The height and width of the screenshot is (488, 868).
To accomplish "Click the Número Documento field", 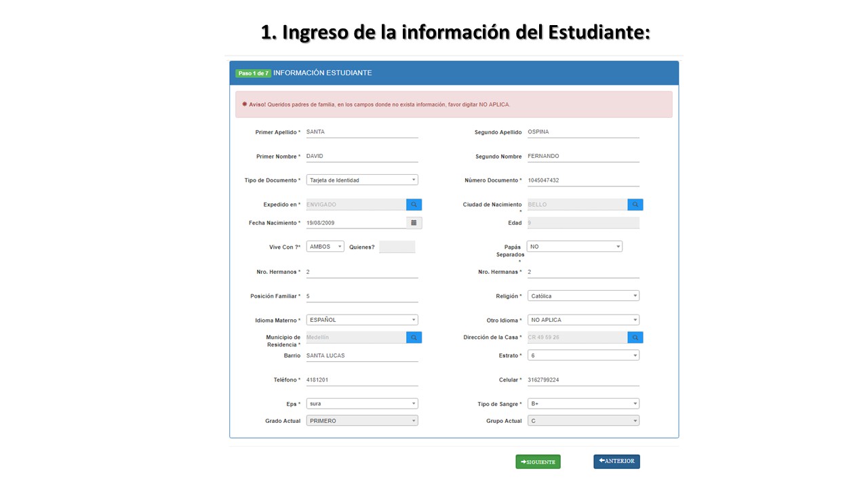I will click(x=583, y=180).
